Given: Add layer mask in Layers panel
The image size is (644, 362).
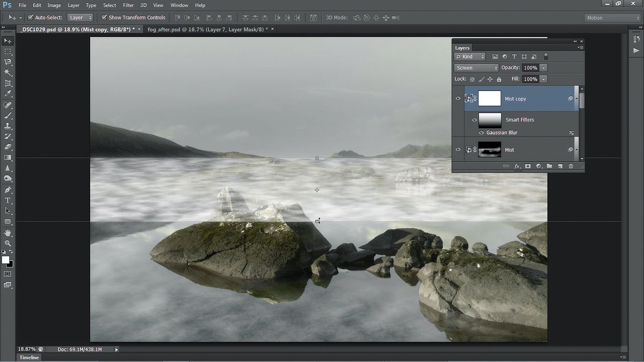Looking at the screenshot, I should point(528,166).
